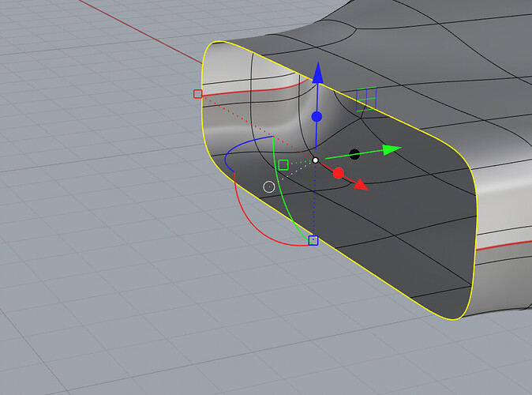The height and width of the screenshot is (395, 532).
Task: Click the green and blue planar move handle
Action: coord(366,100)
